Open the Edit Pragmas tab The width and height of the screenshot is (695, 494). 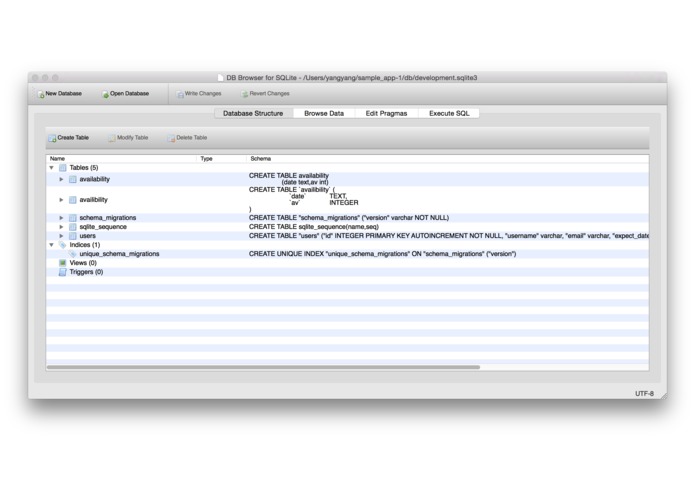[386, 113]
